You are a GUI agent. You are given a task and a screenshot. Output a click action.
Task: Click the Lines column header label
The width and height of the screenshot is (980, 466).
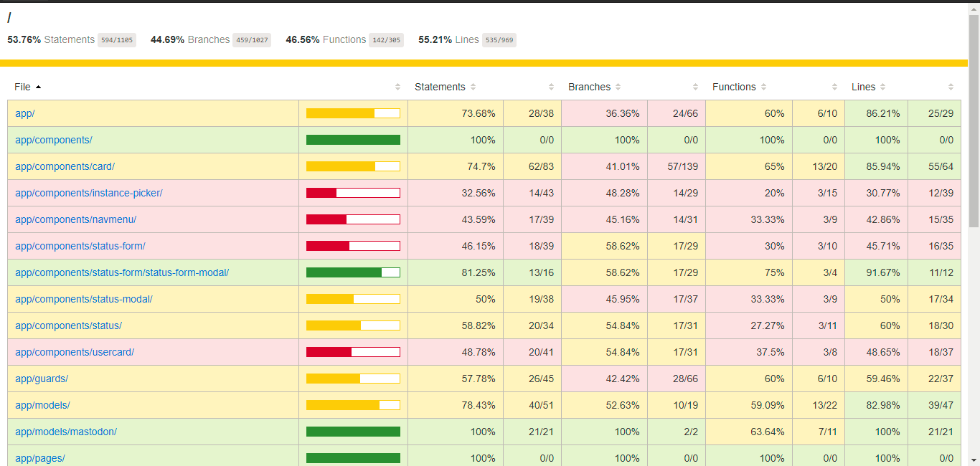[x=863, y=87]
